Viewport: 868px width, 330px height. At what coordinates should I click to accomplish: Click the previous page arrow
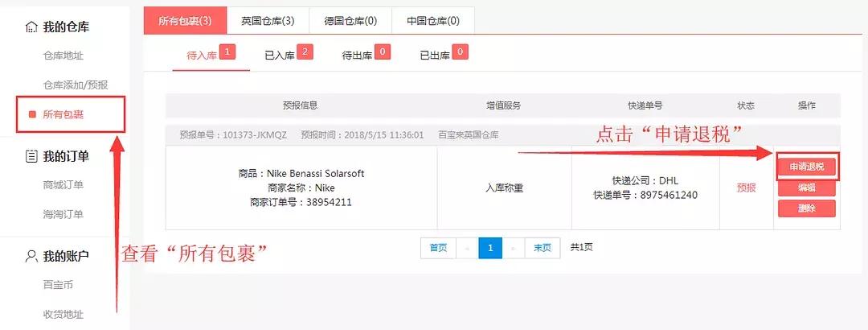pyautogui.click(x=467, y=248)
